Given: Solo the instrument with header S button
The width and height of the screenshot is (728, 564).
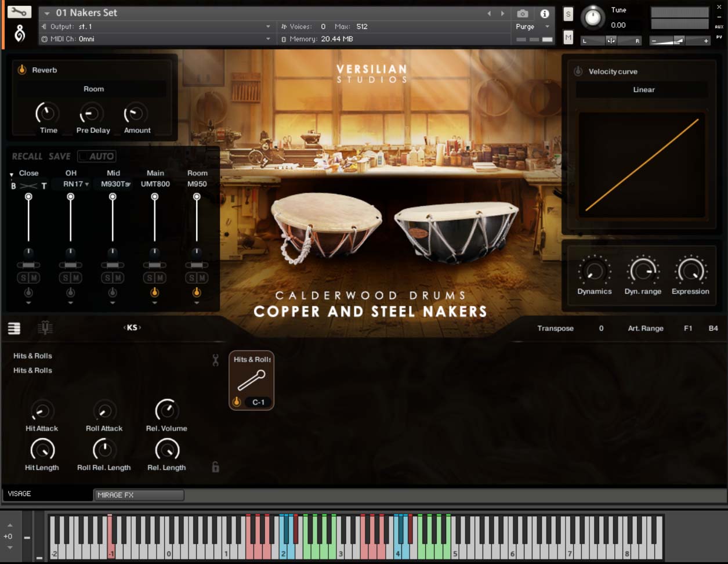Looking at the screenshot, I should click(568, 15).
